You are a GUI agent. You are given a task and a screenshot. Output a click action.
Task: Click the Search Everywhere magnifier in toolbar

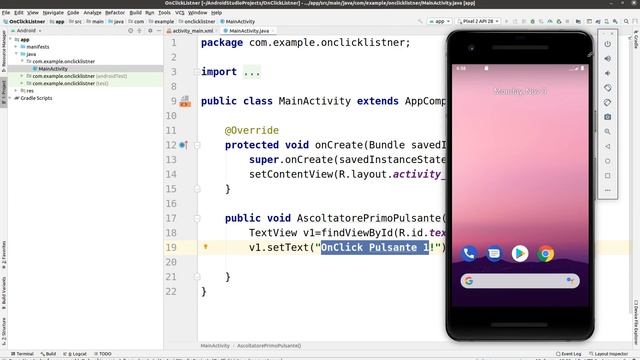point(626,21)
